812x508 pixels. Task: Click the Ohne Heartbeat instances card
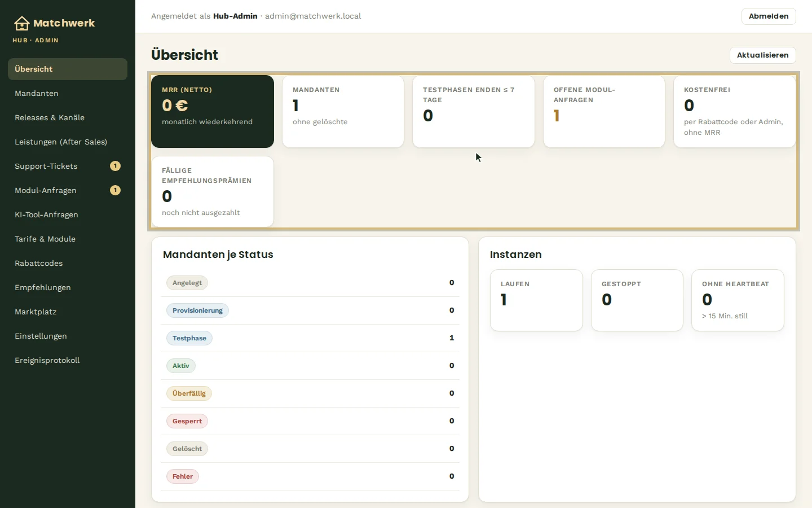738,300
